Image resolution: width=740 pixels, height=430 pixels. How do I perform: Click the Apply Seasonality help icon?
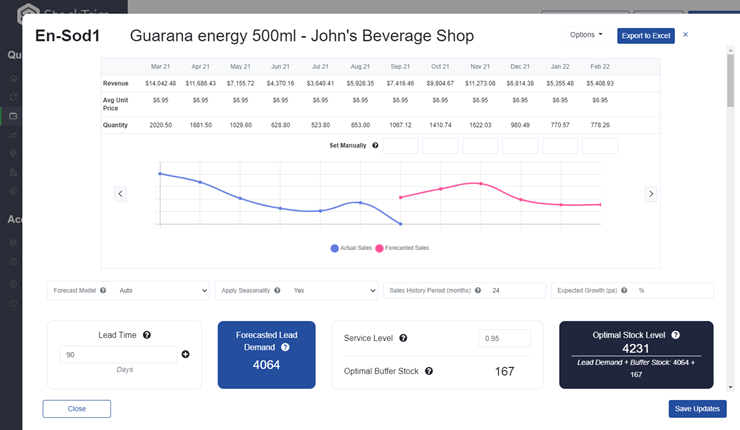[x=277, y=290]
